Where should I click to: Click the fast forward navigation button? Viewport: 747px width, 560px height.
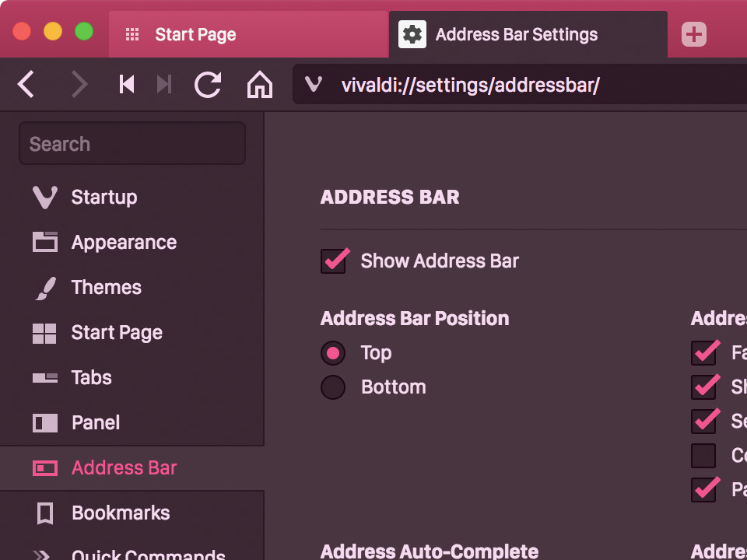[164, 85]
